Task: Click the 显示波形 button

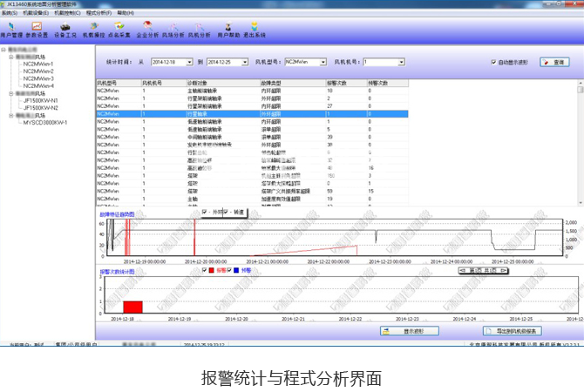Action: pos(409,331)
